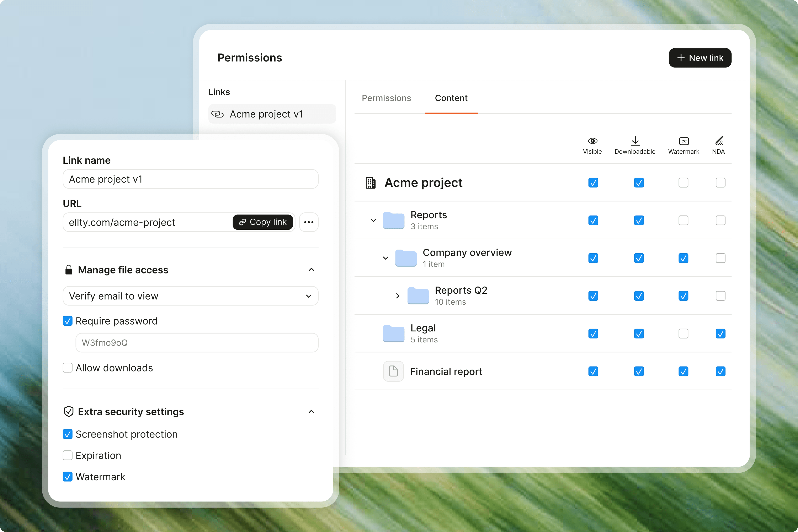
Task: Click the Downloadable arrow column icon
Action: click(x=635, y=141)
